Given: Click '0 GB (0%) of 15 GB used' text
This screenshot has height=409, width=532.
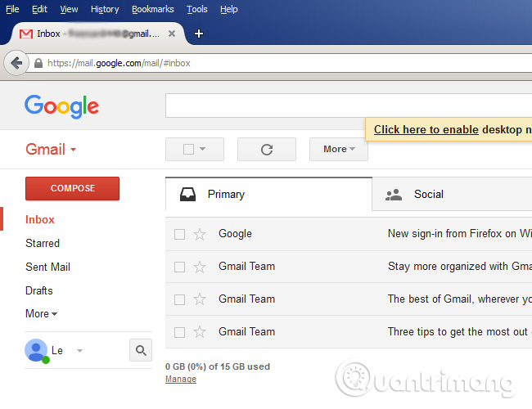Looking at the screenshot, I should [218, 366].
